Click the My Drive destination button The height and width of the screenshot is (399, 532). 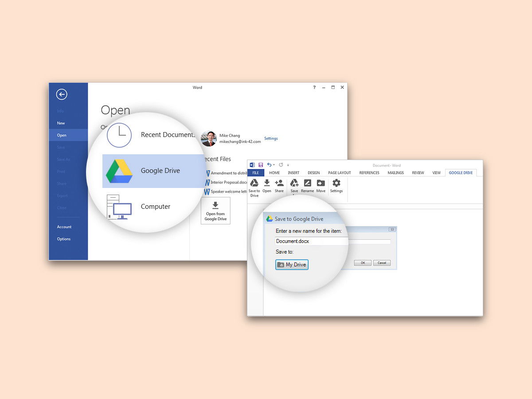[292, 265]
